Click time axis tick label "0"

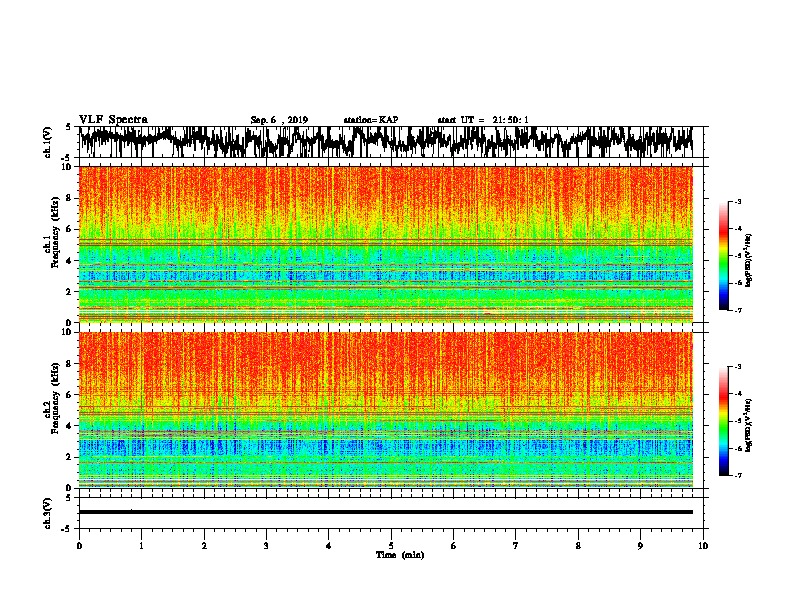79,546
